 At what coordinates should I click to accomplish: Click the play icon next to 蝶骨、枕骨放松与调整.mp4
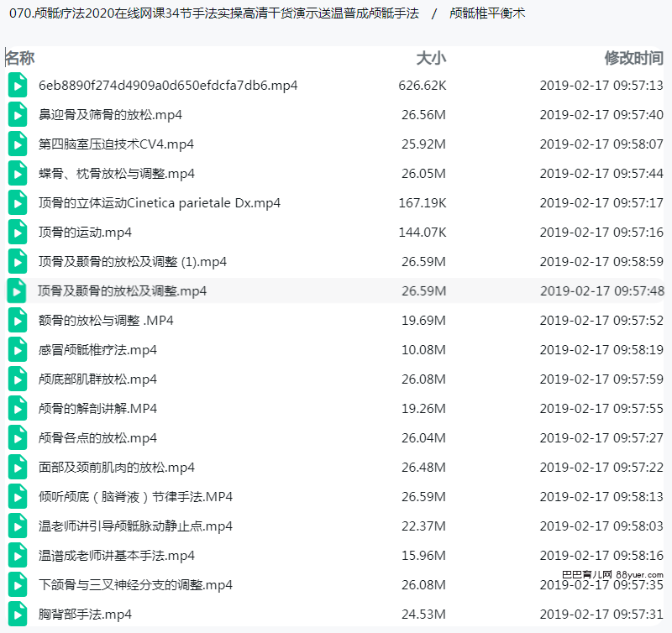click(x=18, y=174)
